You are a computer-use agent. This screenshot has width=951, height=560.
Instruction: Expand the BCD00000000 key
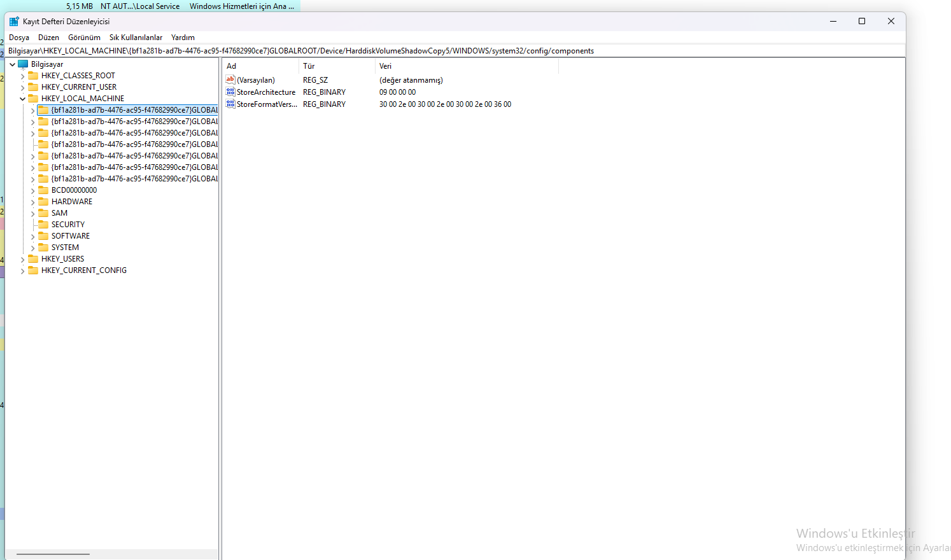click(x=33, y=190)
